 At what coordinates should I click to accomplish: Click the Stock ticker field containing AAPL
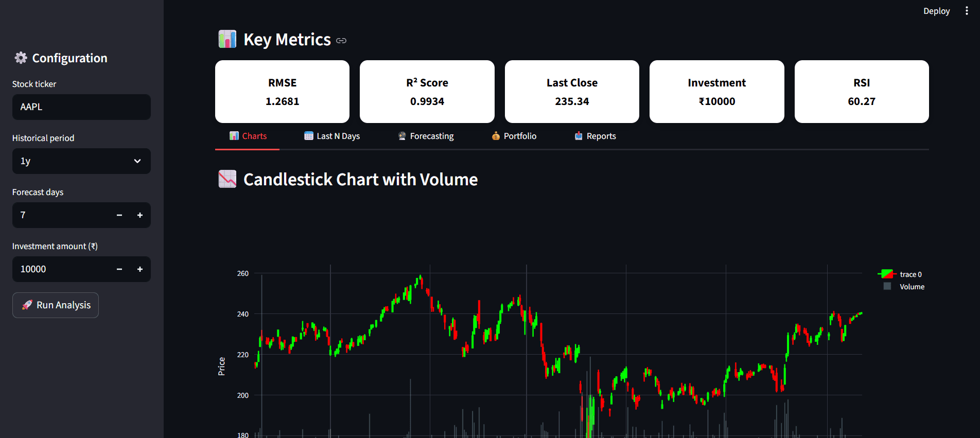[81, 107]
